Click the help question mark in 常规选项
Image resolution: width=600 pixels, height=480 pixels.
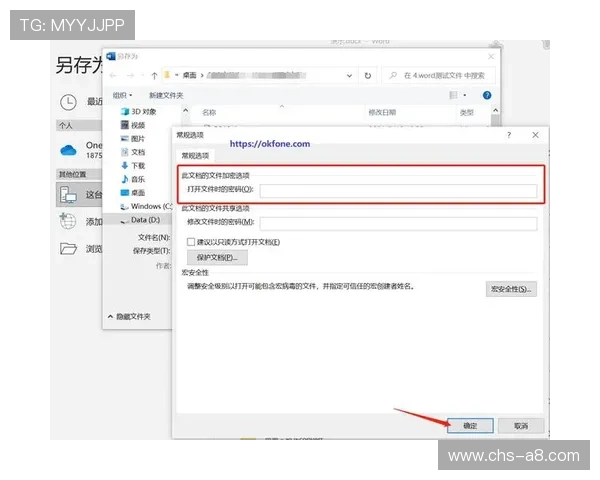[x=509, y=135]
